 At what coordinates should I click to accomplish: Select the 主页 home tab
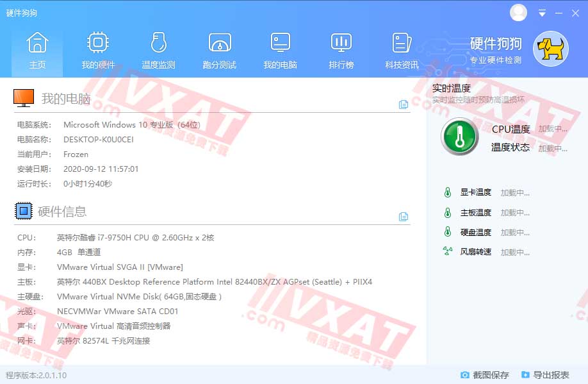pos(37,49)
